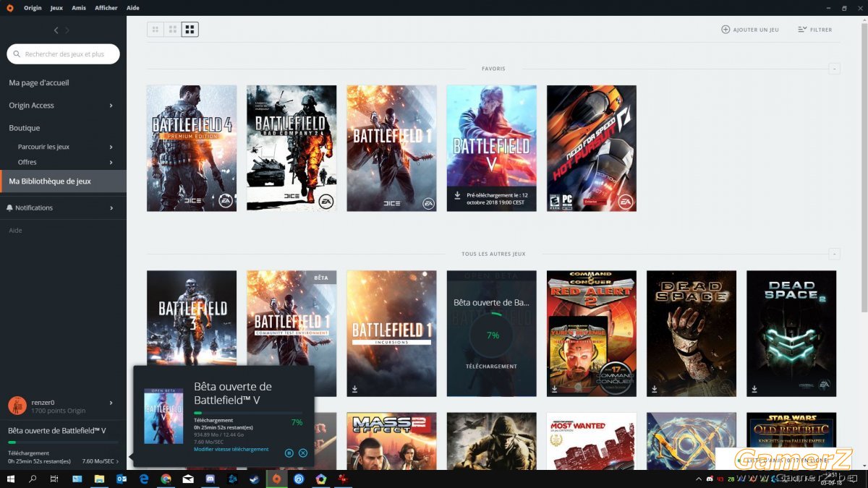Screen dimensions: 868x488
Task: Click the renzer0 profile avatar
Action: pos(17,406)
